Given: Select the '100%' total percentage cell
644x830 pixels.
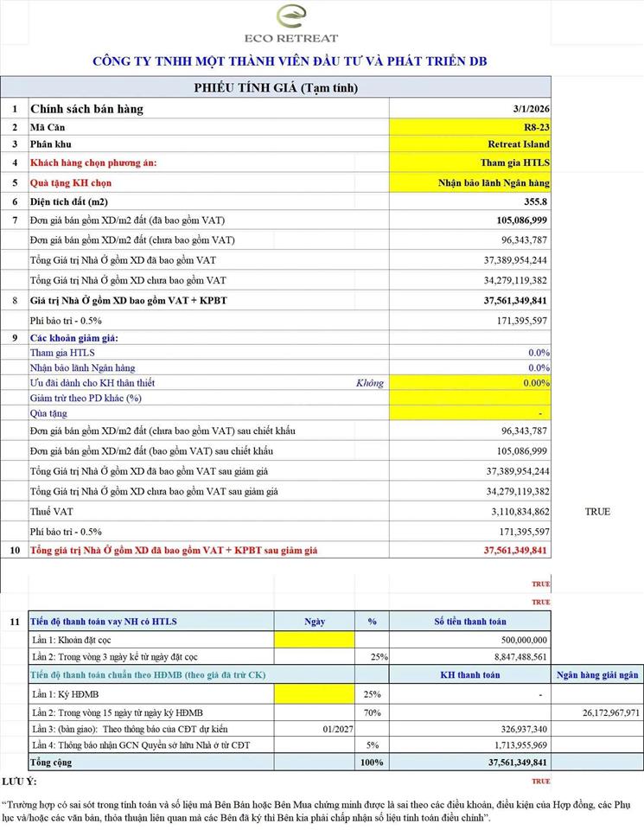Looking at the screenshot, I should pyautogui.click(x=372, y=763).
